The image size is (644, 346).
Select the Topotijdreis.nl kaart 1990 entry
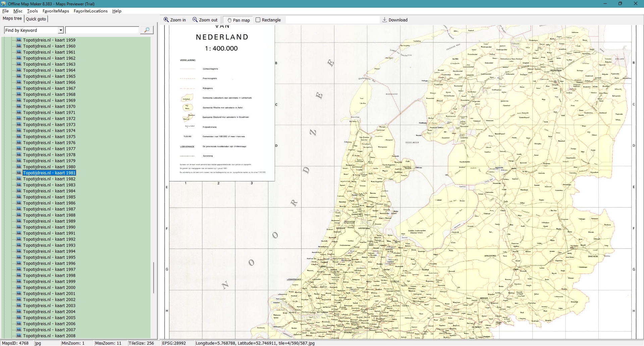click(x=49, y=227)
